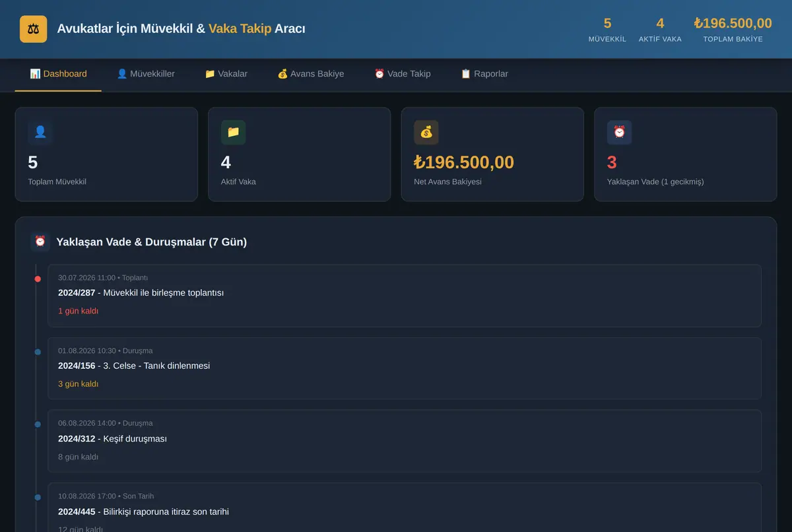This screenshot has width=792, height=532.
Task: Go to the Vakalar tab
Action: 226,74
